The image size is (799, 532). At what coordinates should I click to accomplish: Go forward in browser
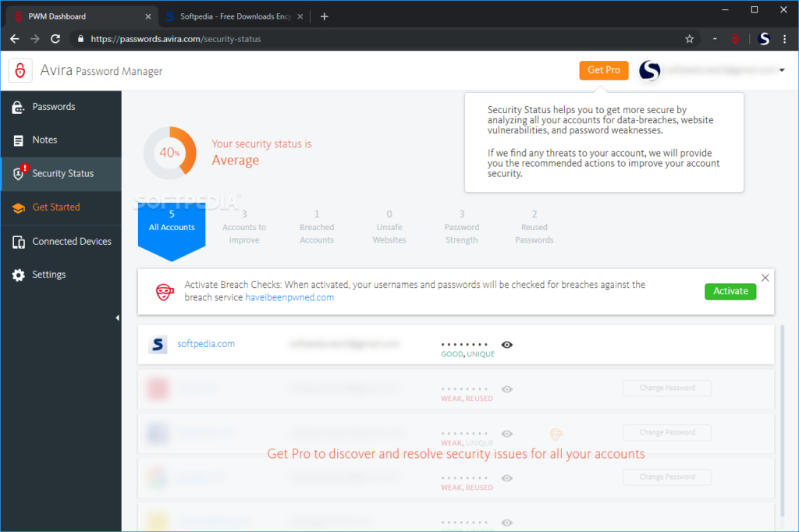34,39
